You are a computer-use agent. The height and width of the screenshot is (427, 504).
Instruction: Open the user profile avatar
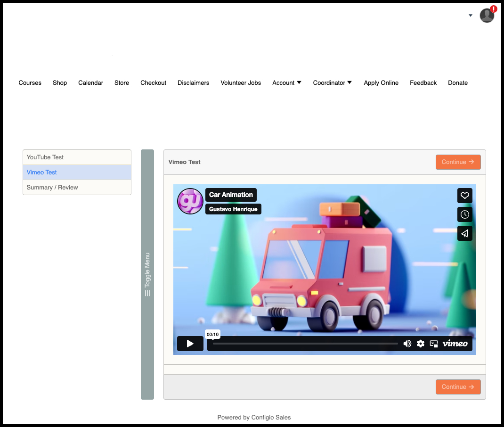pyautogui.click(x=487, y=16)
